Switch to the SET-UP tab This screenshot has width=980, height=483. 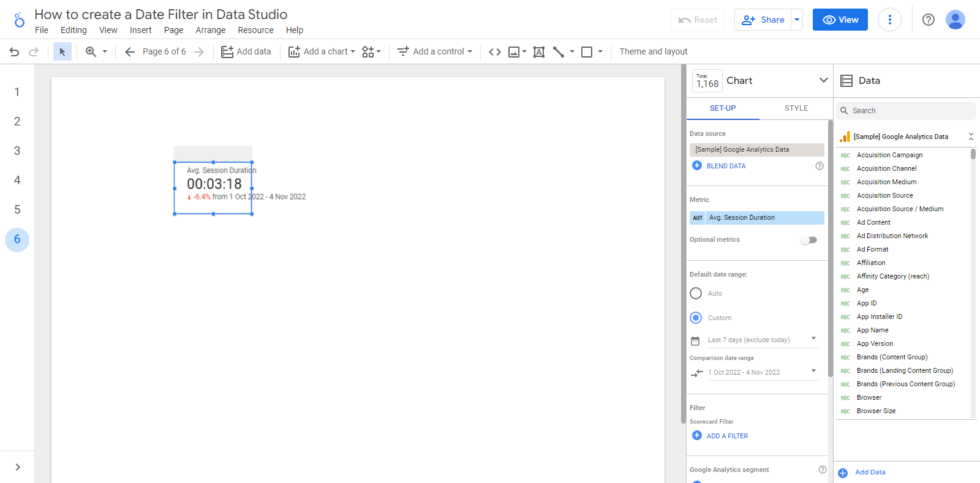(723, 108)
